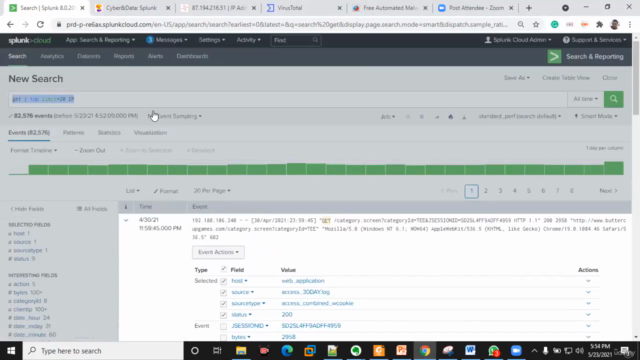Screen dimensions: 640x360
Task: Click the first green timeline bar
Action: point(38,169)
